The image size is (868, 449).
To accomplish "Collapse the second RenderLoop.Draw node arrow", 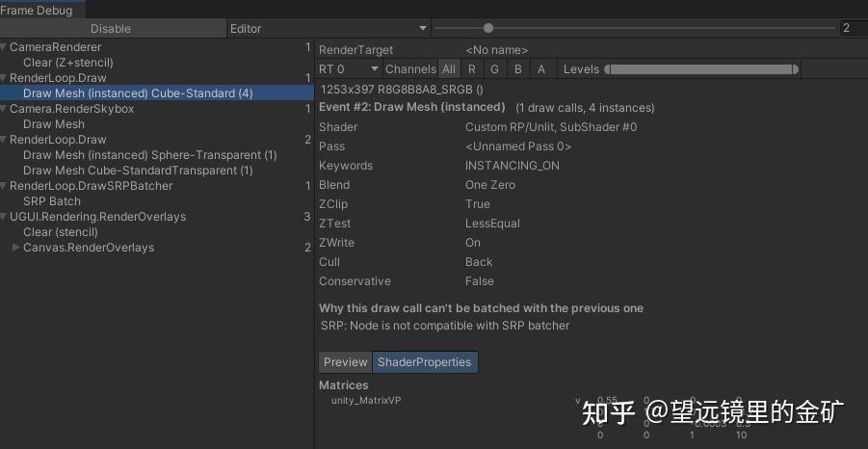I will click(4, 140).
